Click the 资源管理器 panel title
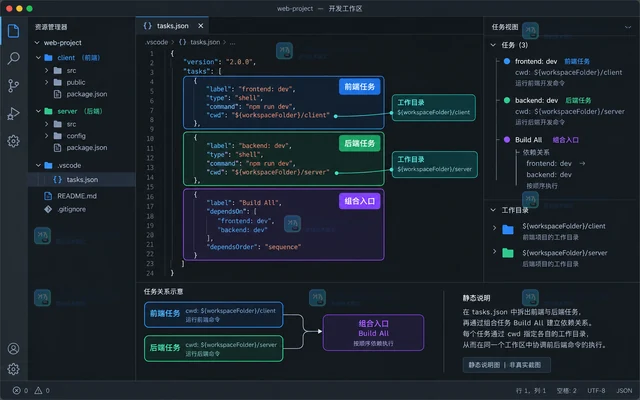640x400 pixels. (51, 27)
